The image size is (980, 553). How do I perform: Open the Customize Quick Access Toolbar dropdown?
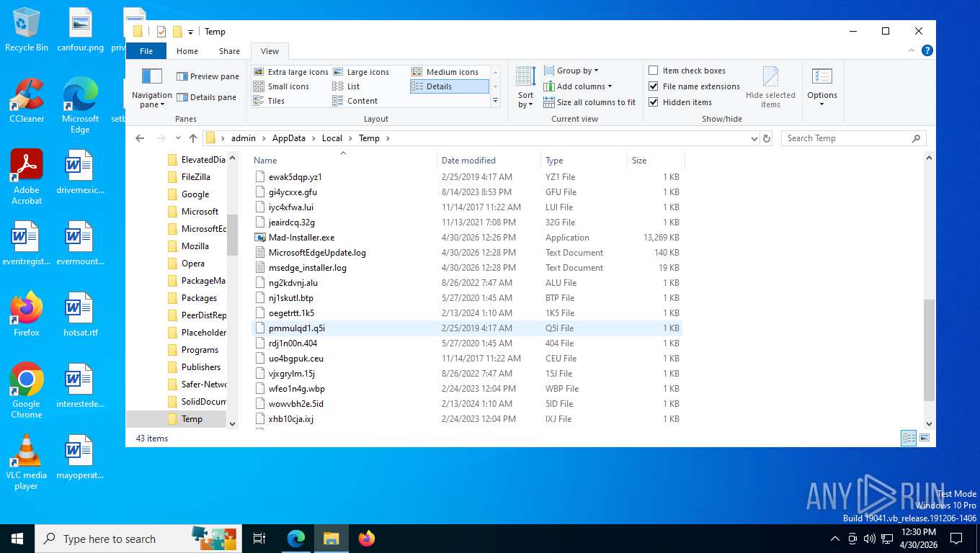(x=190, y=32)
